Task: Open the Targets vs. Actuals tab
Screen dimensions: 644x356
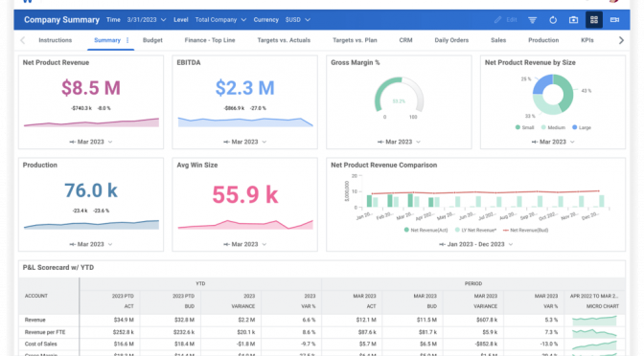Action: (284, 40)
